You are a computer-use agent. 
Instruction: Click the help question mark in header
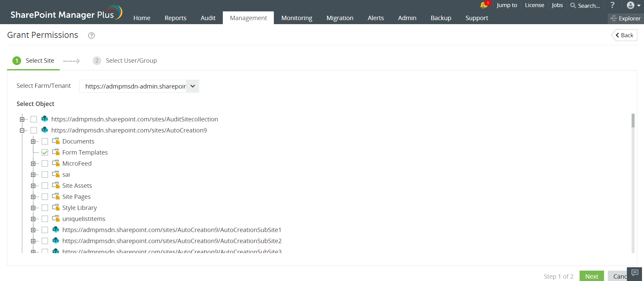tap(612, 5)
